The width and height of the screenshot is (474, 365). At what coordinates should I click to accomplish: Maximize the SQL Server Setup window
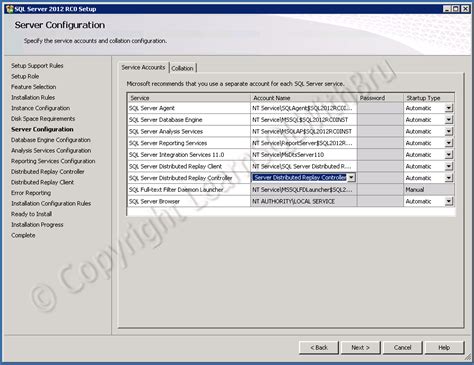click(x=456, y=9)
